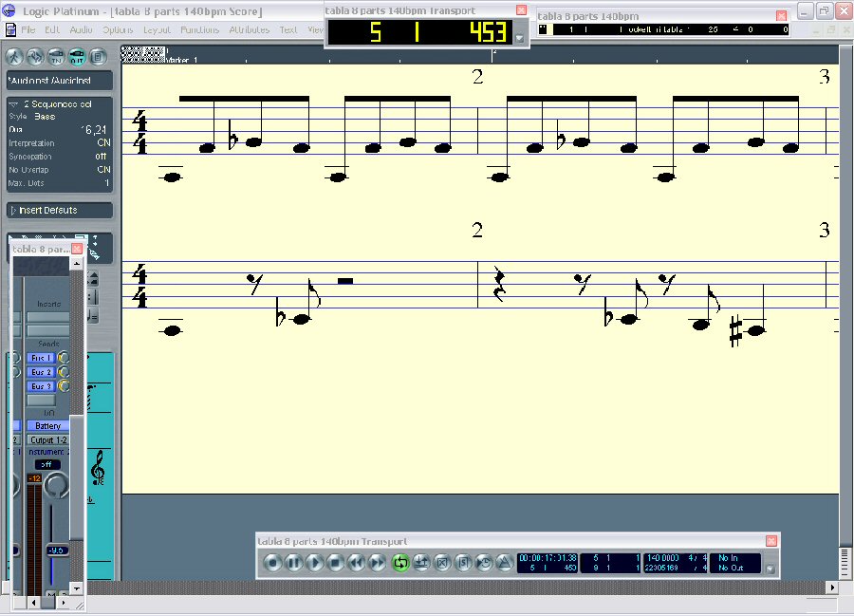This screenshot has height=616, width=854.
Task: Click the Bus 1 send button
Action: click(x=41, y=358)
